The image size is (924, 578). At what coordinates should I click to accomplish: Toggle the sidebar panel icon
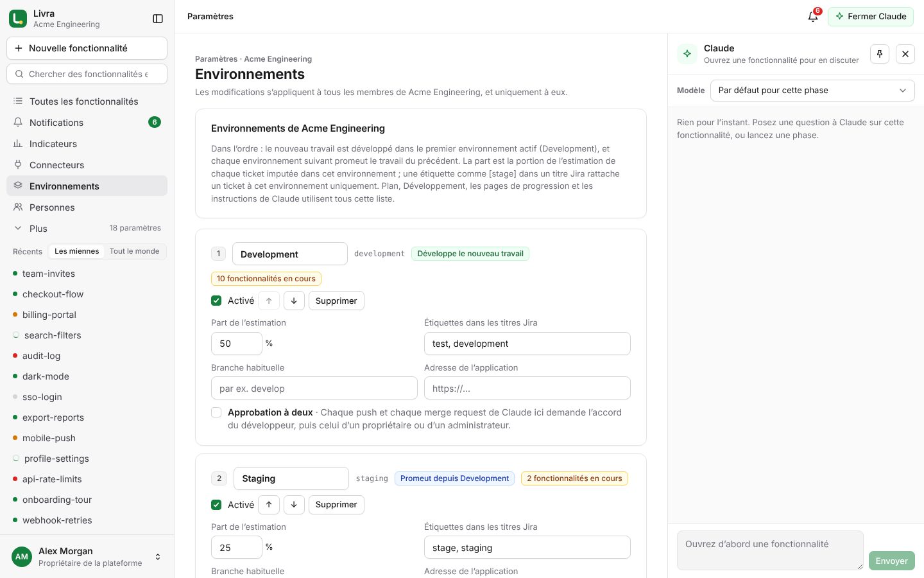158,19
